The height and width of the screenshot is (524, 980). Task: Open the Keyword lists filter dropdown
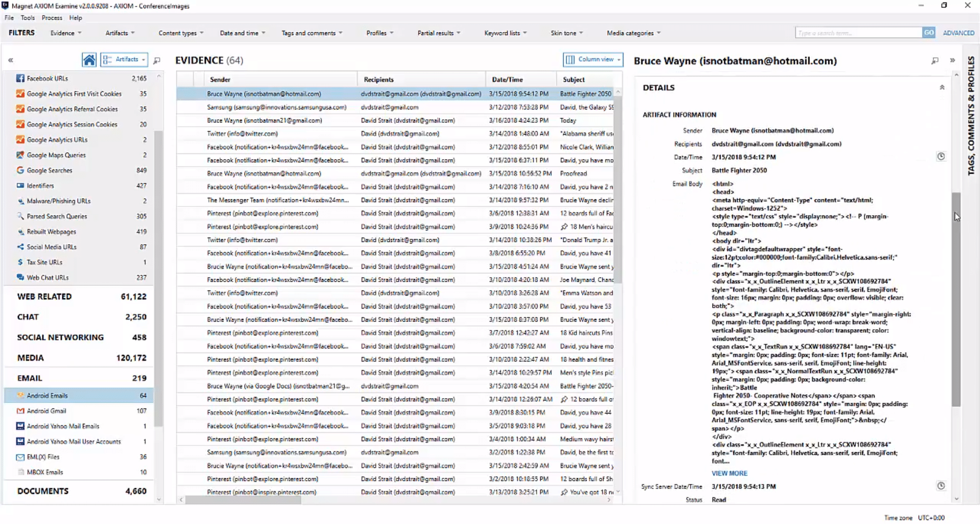[x=506, y=33]
